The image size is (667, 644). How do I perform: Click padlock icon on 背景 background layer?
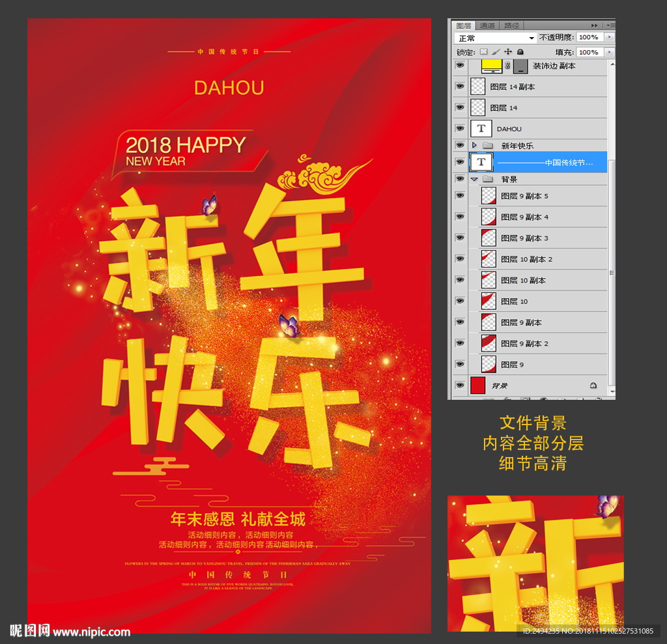pos(593,385)
